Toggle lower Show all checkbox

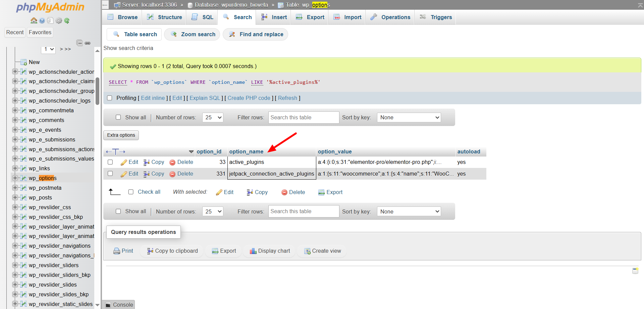[x=118, y=211]
